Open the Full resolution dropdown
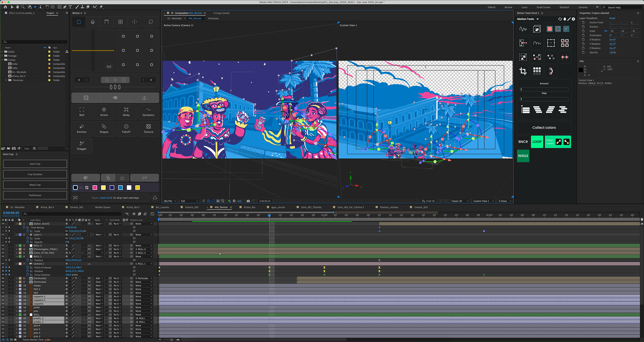The image size is (644, 342). 190,201
